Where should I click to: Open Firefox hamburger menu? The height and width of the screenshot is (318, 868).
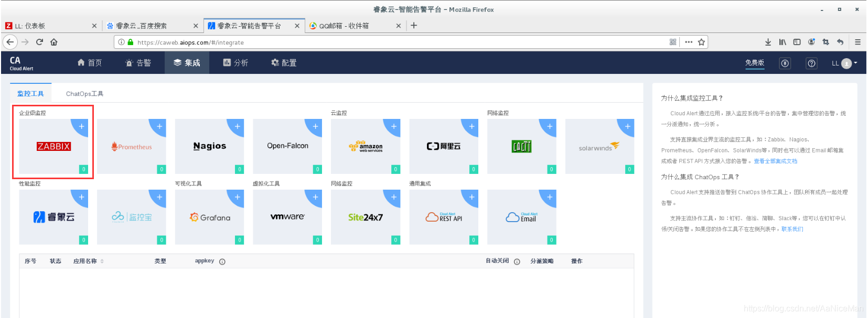pos(858,42)
